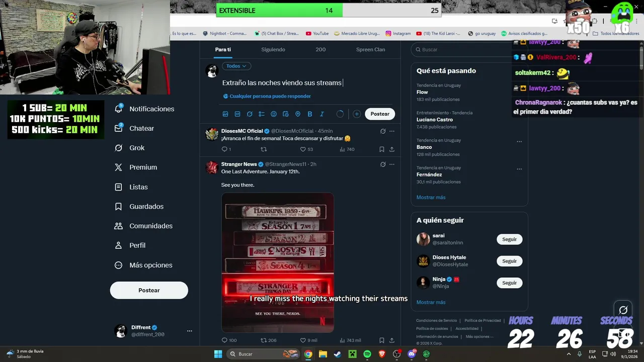This screenshot has width=644, height=362.
Task: Add another post to the thread
Action: (357, 114)
